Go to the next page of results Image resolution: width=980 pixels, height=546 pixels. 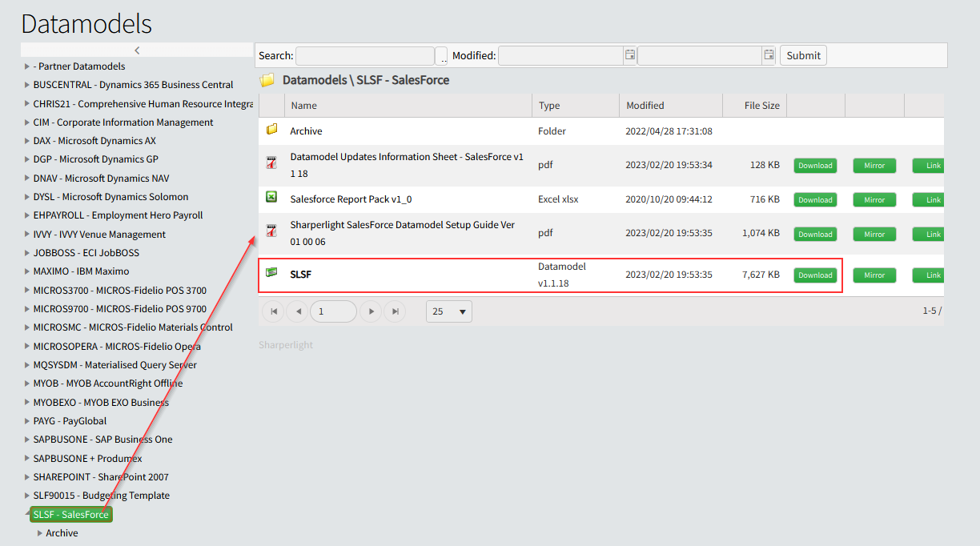(371, 311)
